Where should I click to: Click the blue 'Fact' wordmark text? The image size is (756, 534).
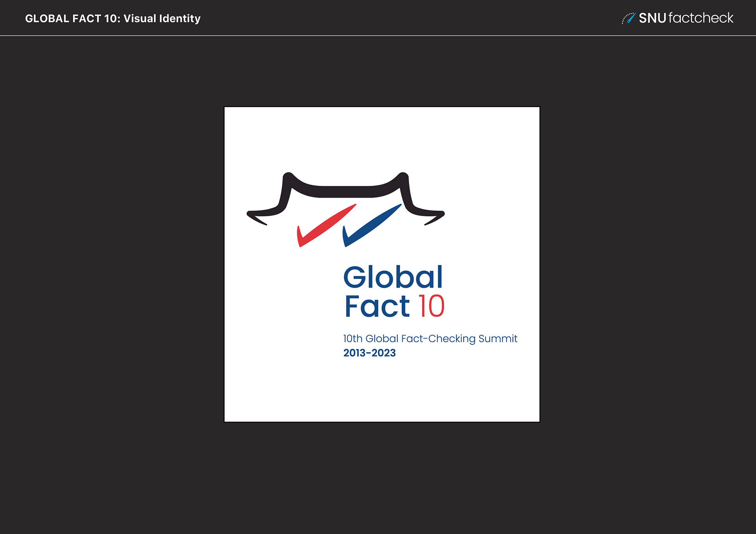pyautogui.click(x=377, y=306)
